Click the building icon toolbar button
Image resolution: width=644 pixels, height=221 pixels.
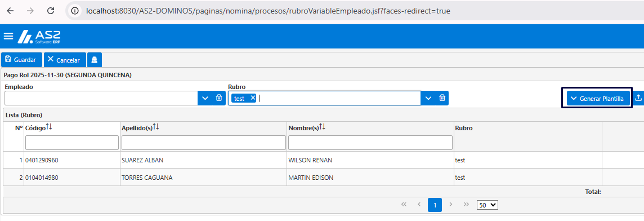[95, 60]
